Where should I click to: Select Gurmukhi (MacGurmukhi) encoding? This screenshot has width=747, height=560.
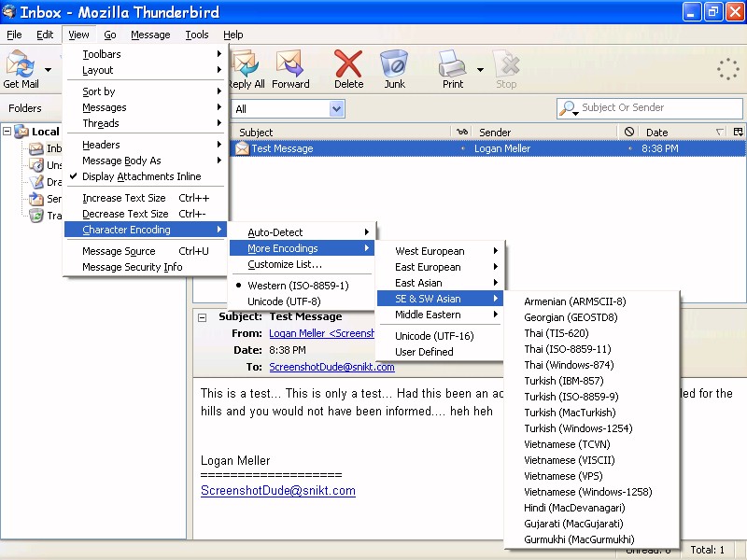(591, 539)
